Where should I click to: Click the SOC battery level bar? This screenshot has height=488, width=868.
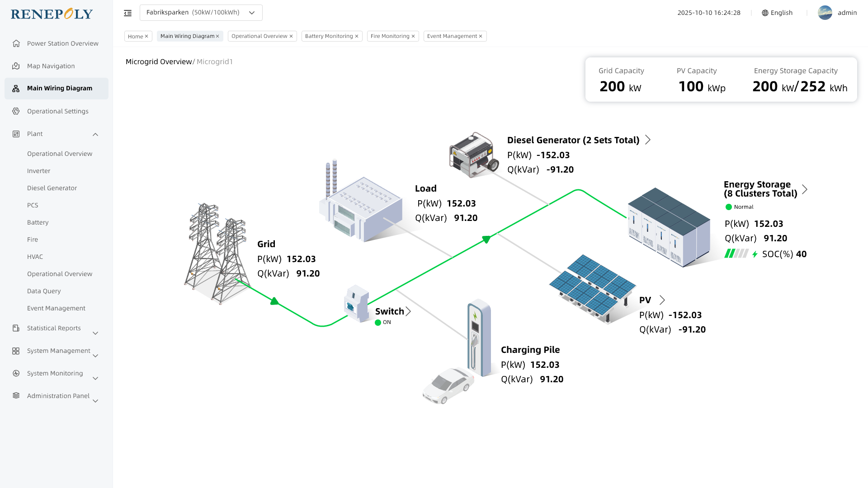click(x=736, y=254)
